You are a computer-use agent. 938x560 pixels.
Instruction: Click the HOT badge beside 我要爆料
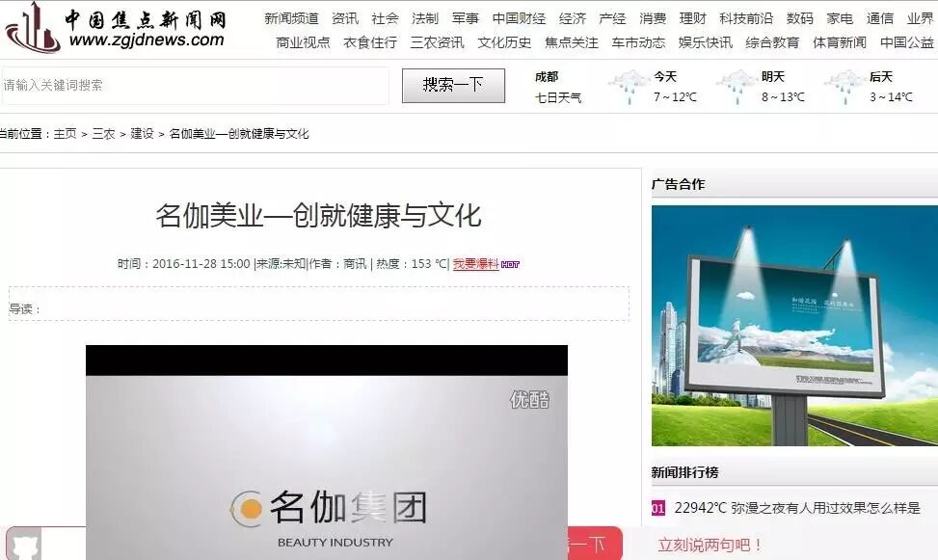(x=510, y=264)
